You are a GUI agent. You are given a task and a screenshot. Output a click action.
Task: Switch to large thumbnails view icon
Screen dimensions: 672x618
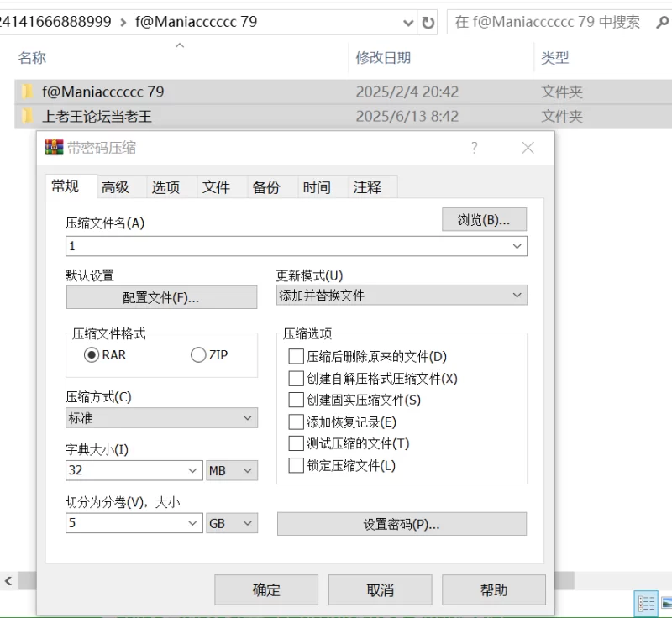point(667,604)
